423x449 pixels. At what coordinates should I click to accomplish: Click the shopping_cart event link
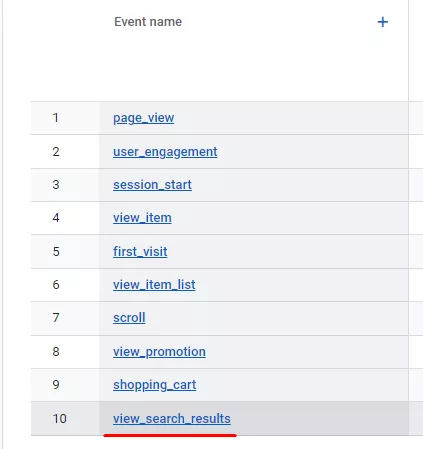(x=154, y=385)
